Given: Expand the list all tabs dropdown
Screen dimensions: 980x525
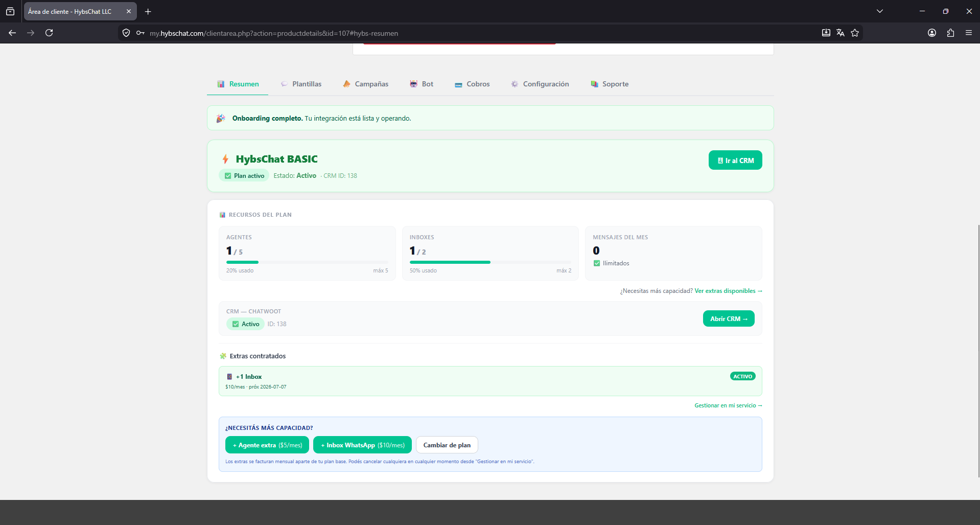Looking at the screenshot, I should click(x=880, y=11).
